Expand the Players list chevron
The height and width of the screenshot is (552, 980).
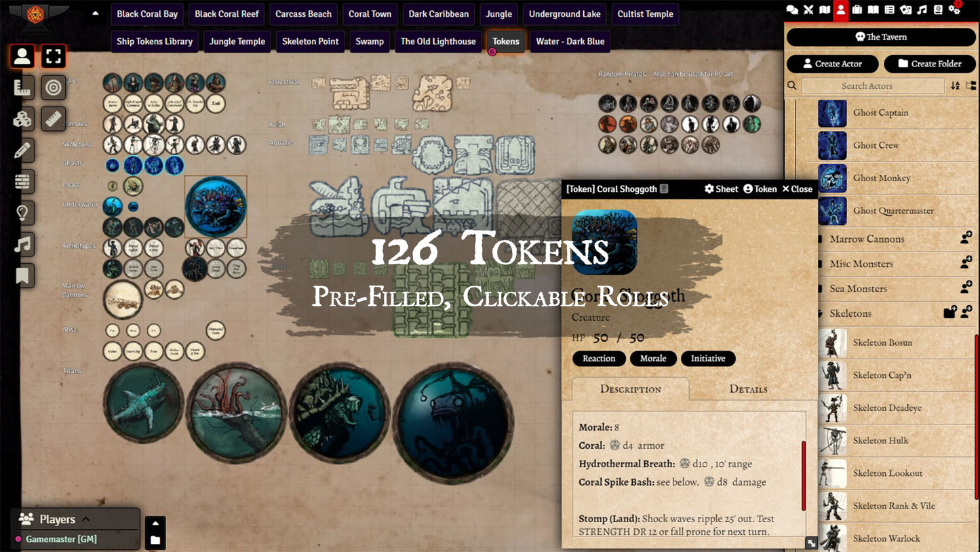[x=86, y=519]
